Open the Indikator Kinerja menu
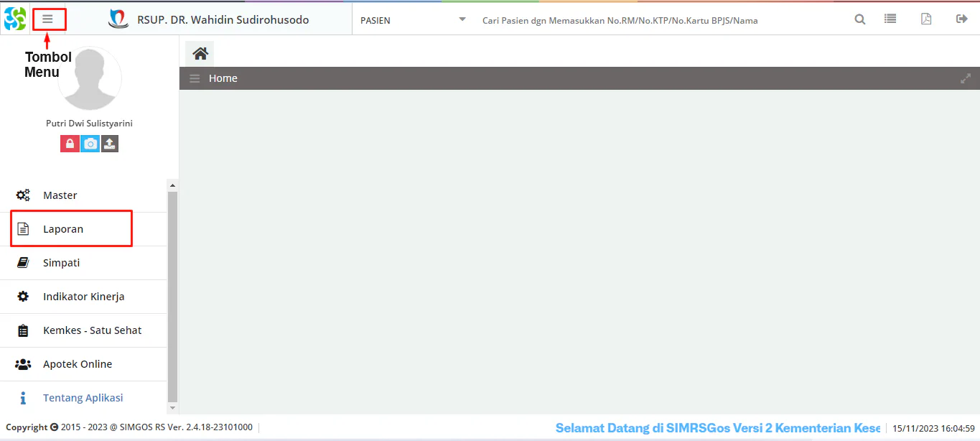 pyautogui.click(x=83, y=297)
